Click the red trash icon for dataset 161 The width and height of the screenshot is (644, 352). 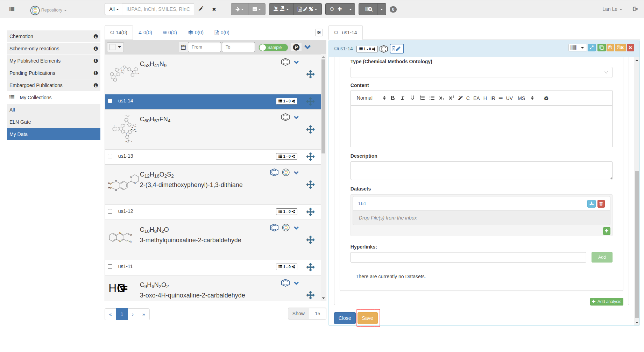pos(601,204)
